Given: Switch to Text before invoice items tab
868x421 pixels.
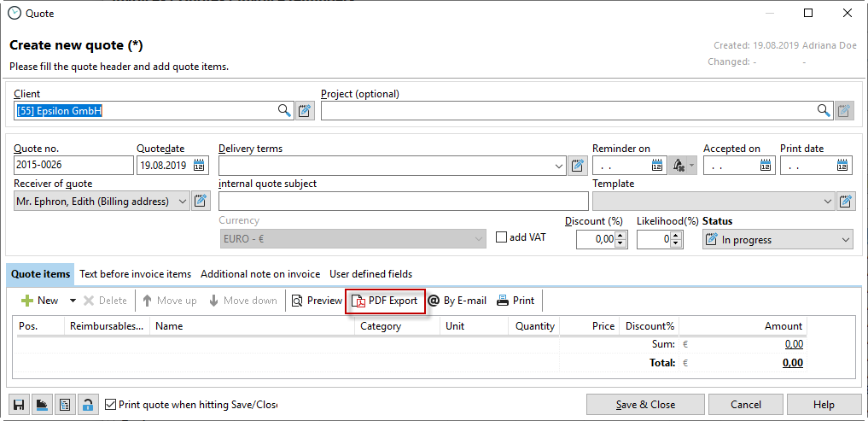Looking at the screenshot, I should (135, 274).
